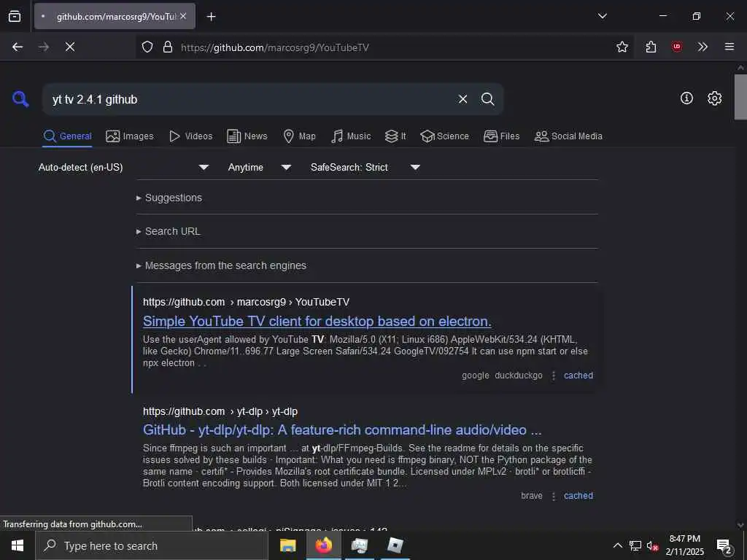Click the Firefox taskbar icon
This screenshot has width=747, height=560.
[x=323, y=545]
